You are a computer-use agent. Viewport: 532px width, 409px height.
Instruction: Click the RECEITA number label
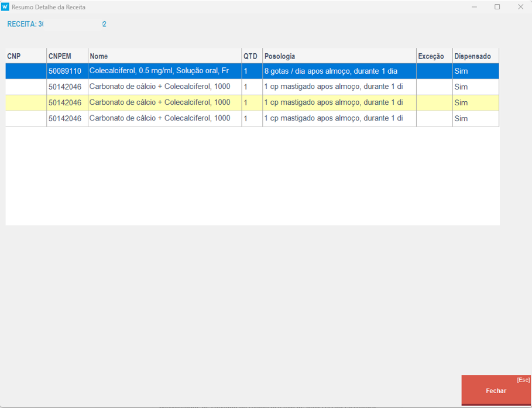coord(57,24)
